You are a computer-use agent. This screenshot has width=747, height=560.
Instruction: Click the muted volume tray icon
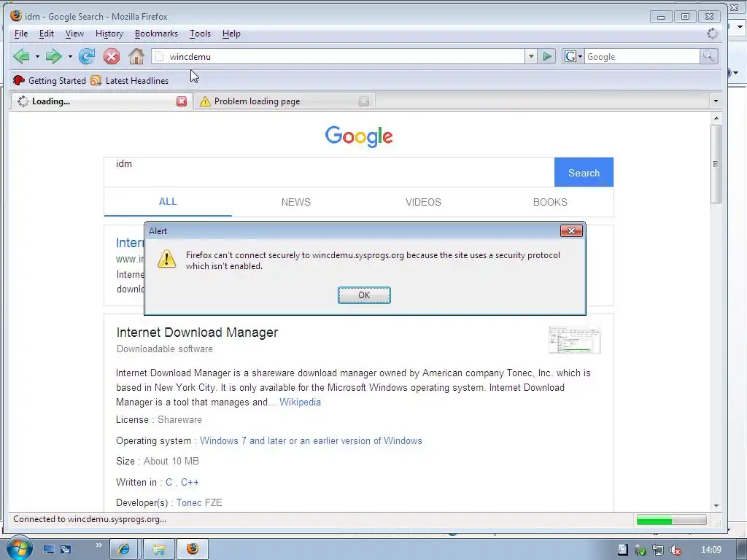tap(675, 550)
